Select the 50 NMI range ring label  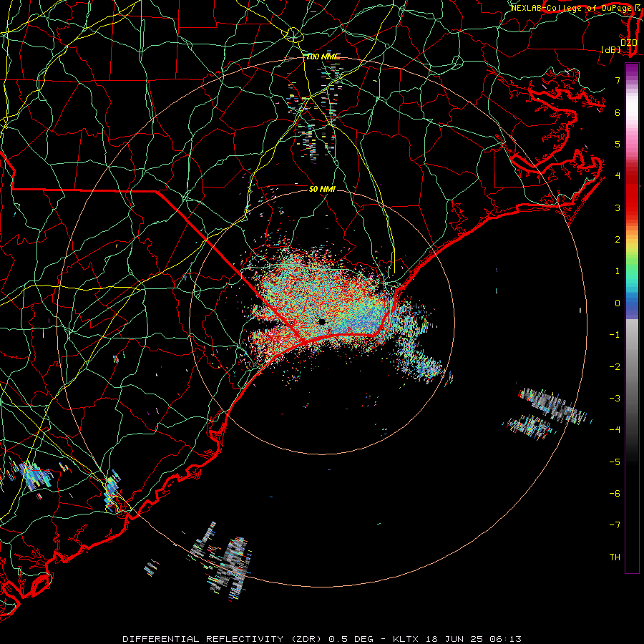322,189
